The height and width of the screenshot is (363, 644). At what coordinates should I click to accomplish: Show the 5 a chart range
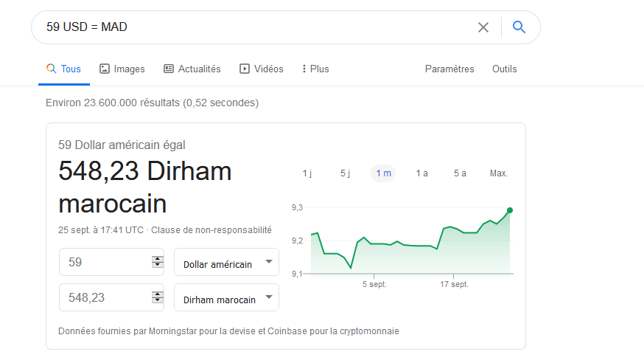coord(460,173)
